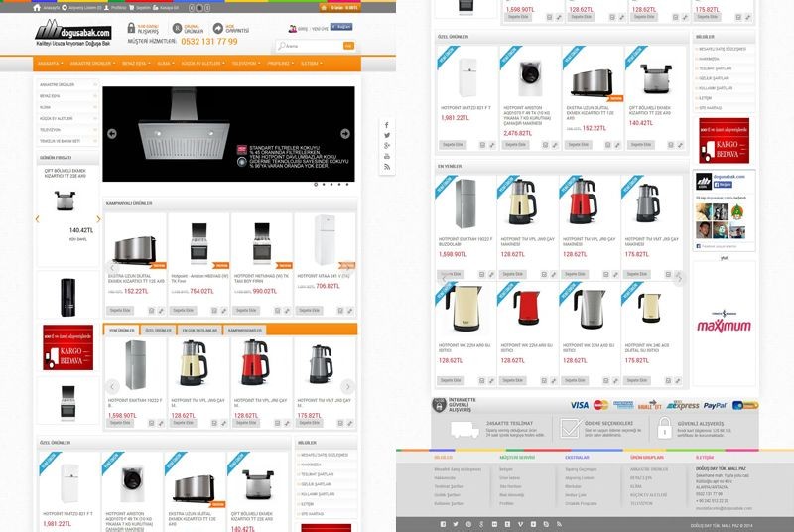Click the Facebook icon in floating social bar
Image resolution: width=794 pixels, height=532 pixels.
(387, 125)
